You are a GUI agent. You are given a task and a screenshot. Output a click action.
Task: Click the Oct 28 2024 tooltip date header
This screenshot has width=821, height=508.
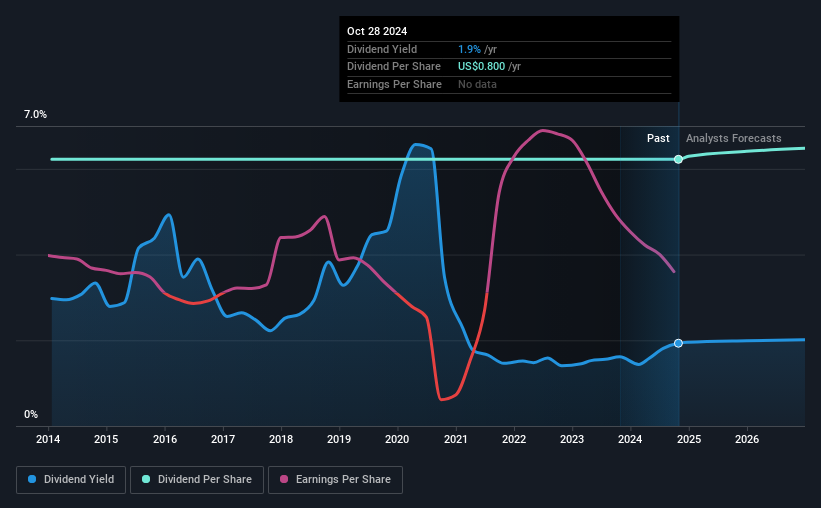coord(377,31)
